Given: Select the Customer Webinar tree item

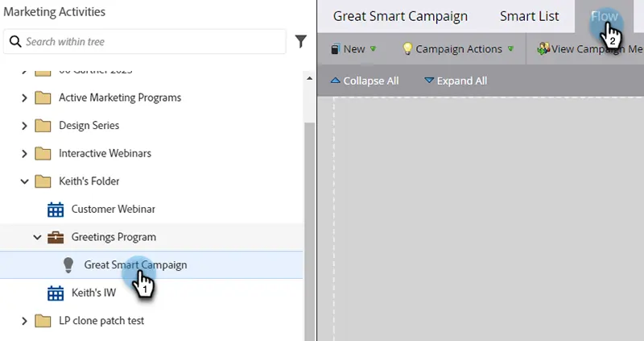Looking at the screenshot, I should [113, 209].
